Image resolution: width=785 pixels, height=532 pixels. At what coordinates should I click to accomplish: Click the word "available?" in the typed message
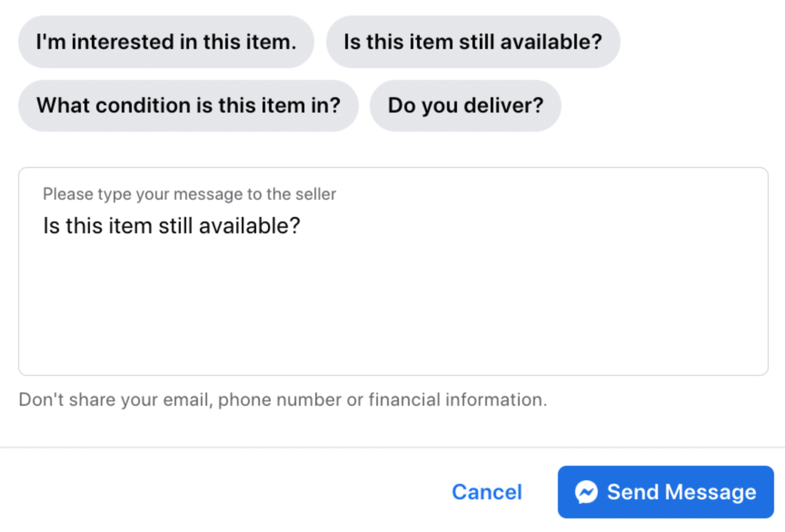pyautogui.click(x=249, y=226)
